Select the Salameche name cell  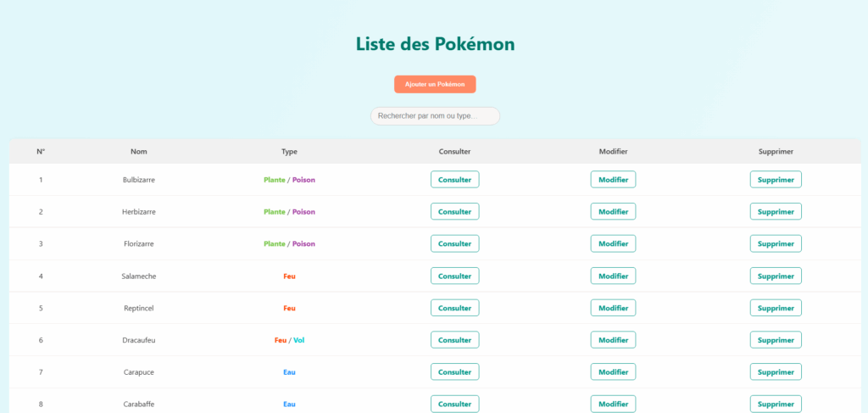point(139,276)
